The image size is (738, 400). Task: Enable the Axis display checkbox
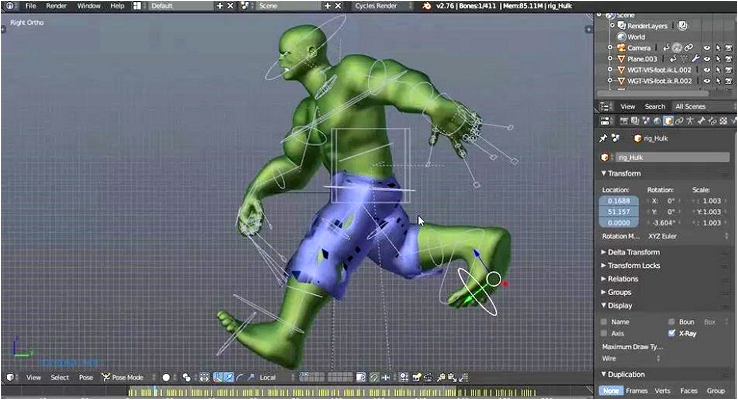(603, 333)
